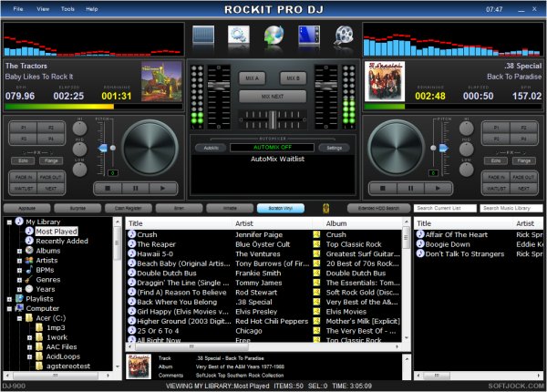Click the Search Current List field
The height and width of the screenshot is (392, 547).
click(x=445, y=208)
